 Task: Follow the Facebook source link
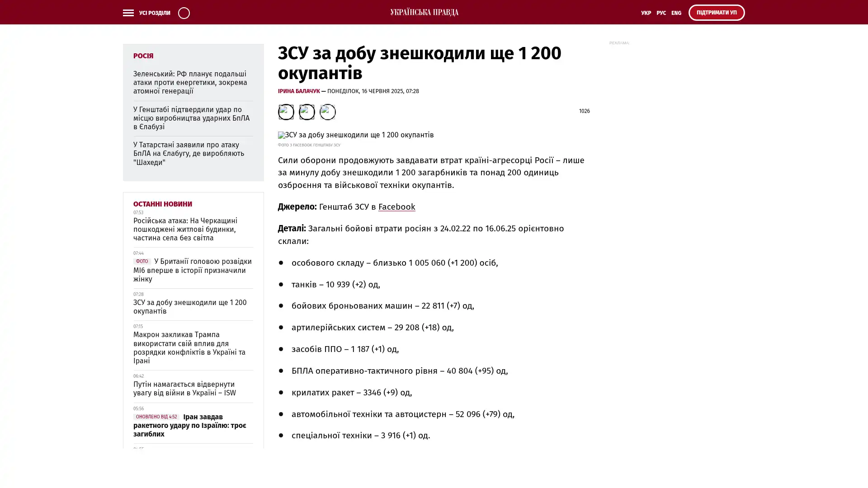(x=396, y=207)
